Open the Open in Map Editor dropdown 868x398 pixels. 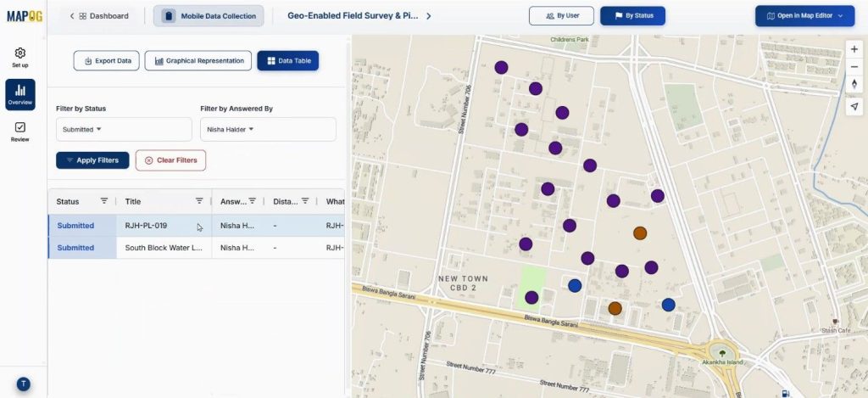[x=804, y=16]
